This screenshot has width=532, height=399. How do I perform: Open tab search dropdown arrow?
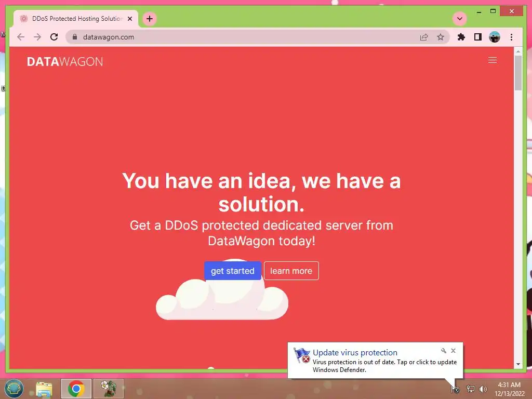coord(460,18)
